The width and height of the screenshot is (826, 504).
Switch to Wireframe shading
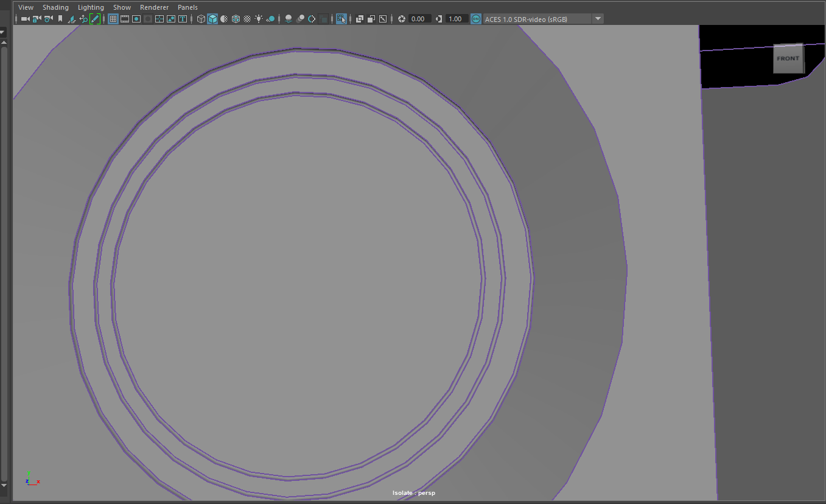click(x=200, y=19)
